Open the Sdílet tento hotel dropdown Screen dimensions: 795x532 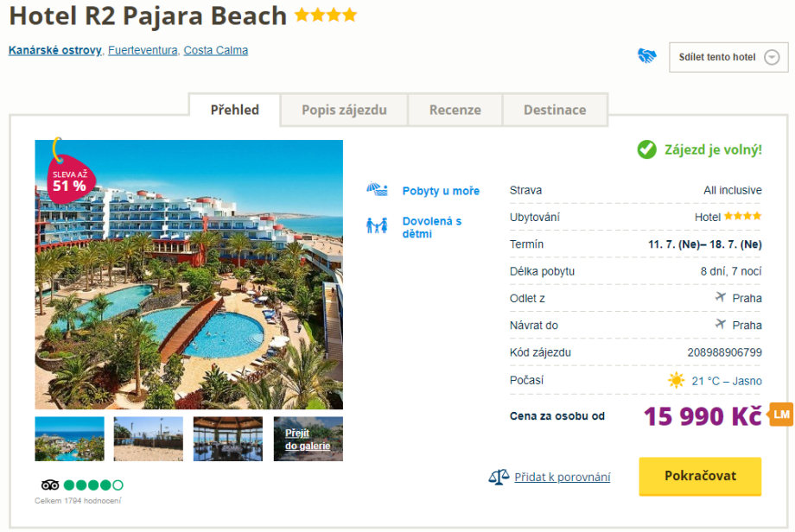(728, 57)
